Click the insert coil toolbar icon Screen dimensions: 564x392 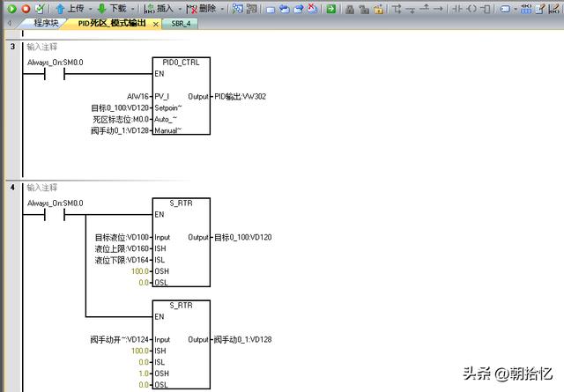[473, 8]
